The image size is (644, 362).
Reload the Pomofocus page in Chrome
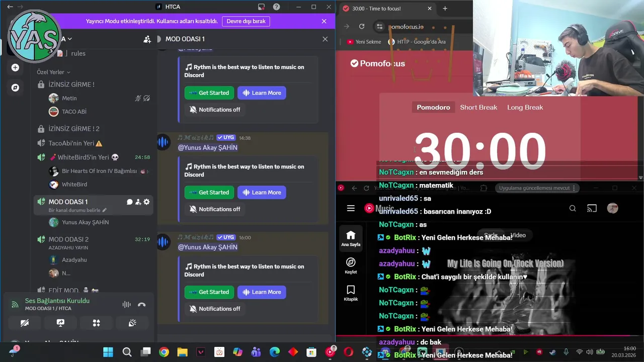click(361, 27)
